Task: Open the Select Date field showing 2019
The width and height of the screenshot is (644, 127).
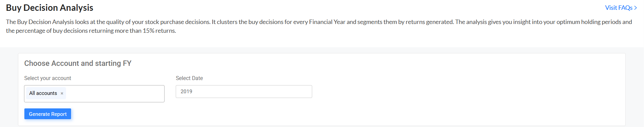Action: click(244, 92)
